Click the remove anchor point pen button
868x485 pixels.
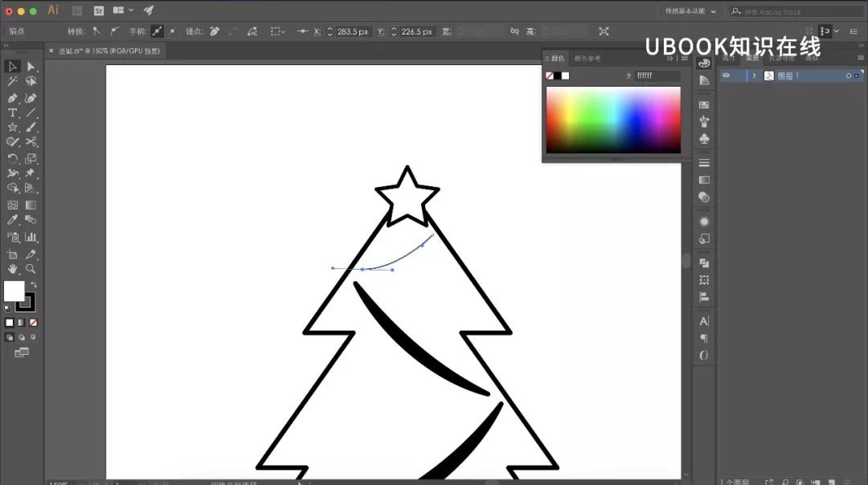click(x=215, y=31)
